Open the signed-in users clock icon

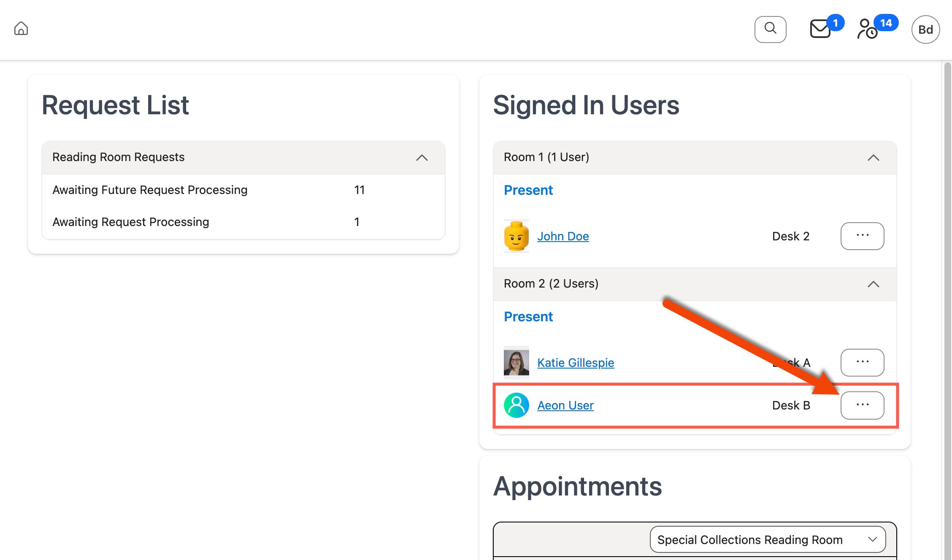[x=868, y=29]
